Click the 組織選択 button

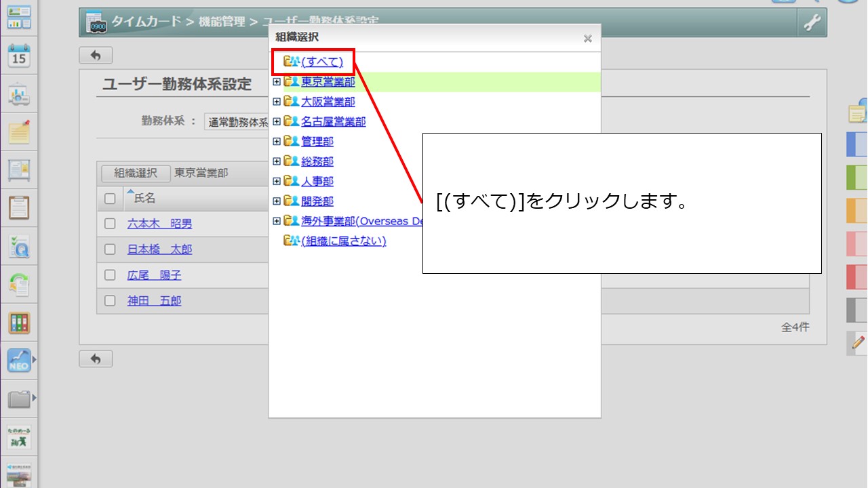[x=136, y=174]
